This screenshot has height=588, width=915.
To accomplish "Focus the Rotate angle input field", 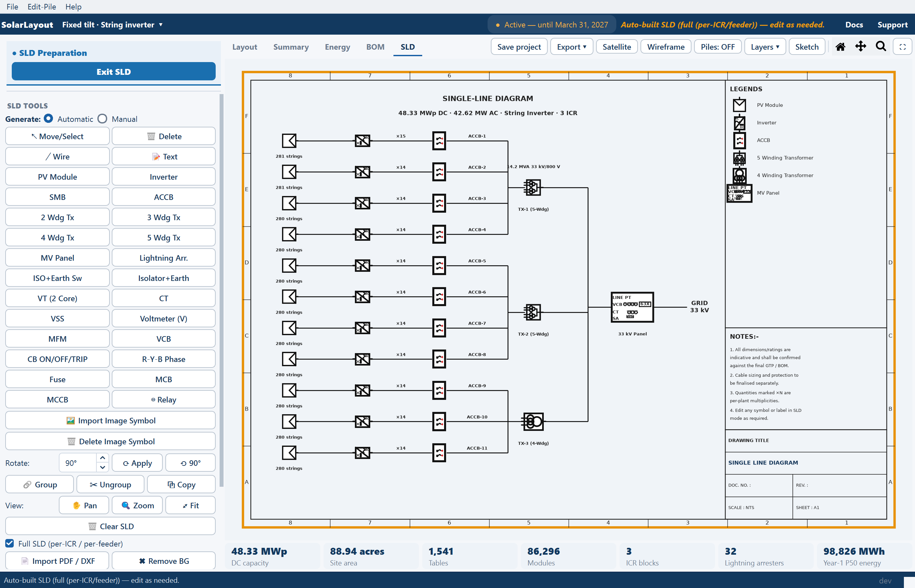I will pos(78,463).
